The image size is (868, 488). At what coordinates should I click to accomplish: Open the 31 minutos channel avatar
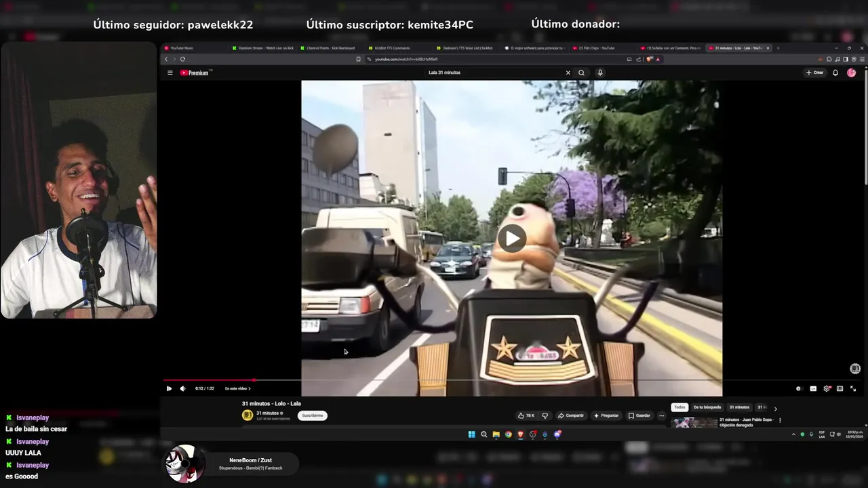point(248,415)
